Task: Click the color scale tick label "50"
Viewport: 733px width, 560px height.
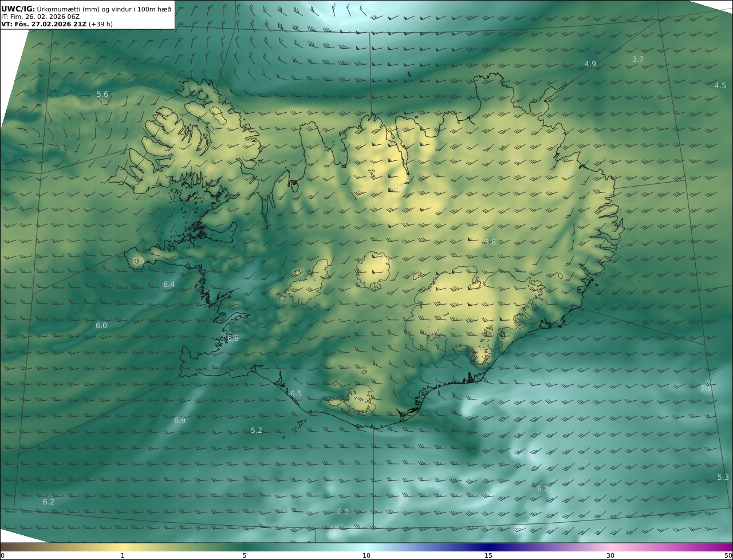Action: pos(728,555)
